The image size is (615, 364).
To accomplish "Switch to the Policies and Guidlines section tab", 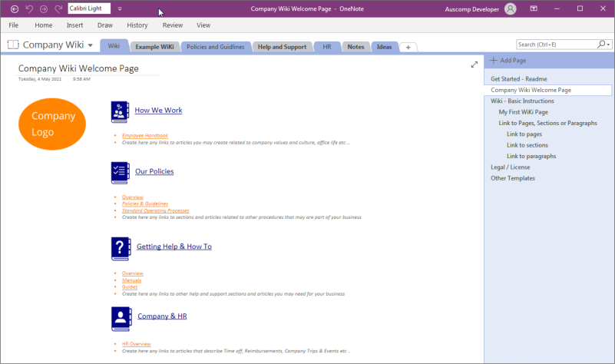I will click(215, 47).
